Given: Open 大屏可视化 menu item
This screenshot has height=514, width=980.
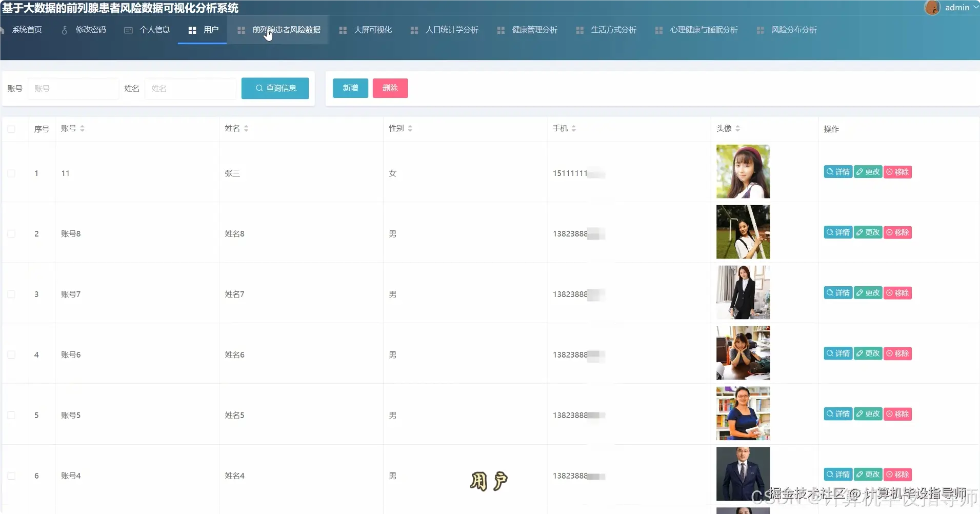Looking at the screenshot, I should (x=365, y=30).
